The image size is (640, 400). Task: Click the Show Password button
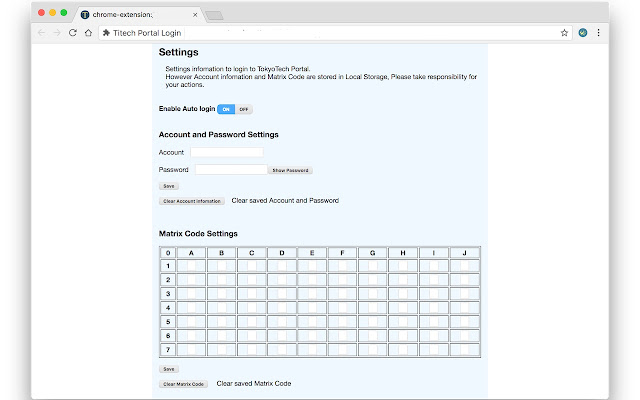pyautogui.click(x=290, y=170)
